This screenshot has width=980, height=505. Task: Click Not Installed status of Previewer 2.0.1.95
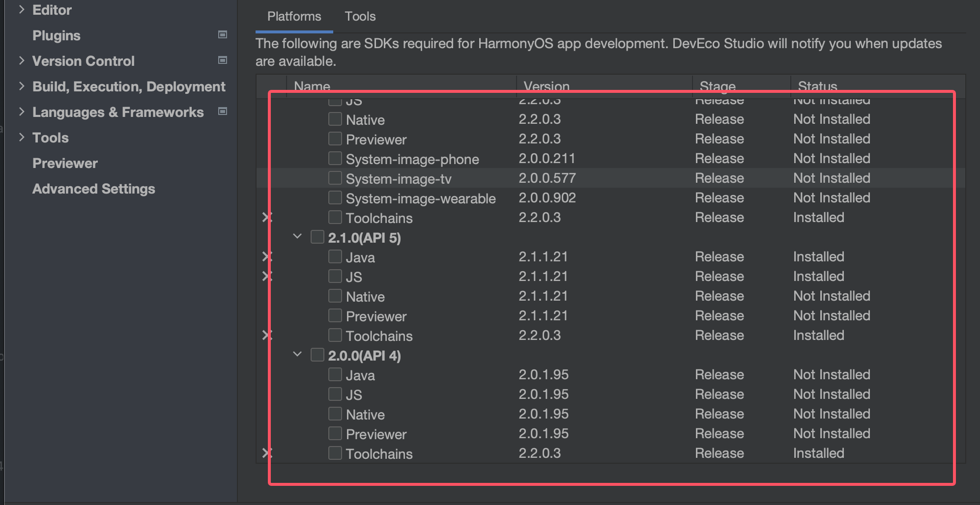pos(832,433)
